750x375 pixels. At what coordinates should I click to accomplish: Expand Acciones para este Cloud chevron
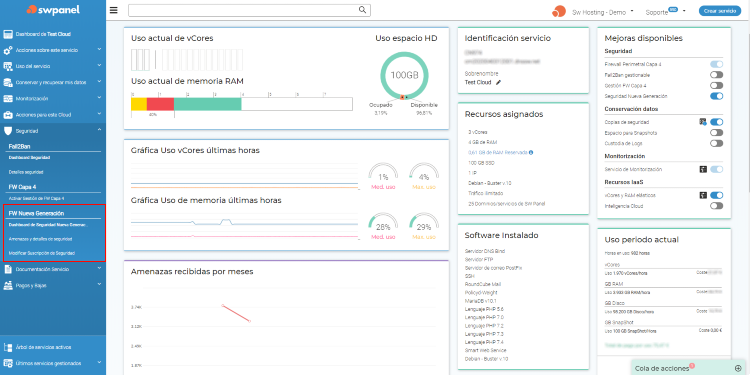(99, 114)
